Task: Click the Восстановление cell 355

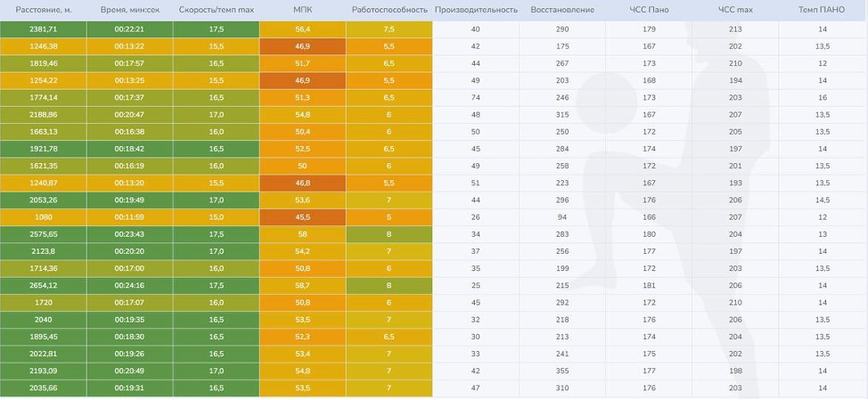Action: (x=561, y=371)
